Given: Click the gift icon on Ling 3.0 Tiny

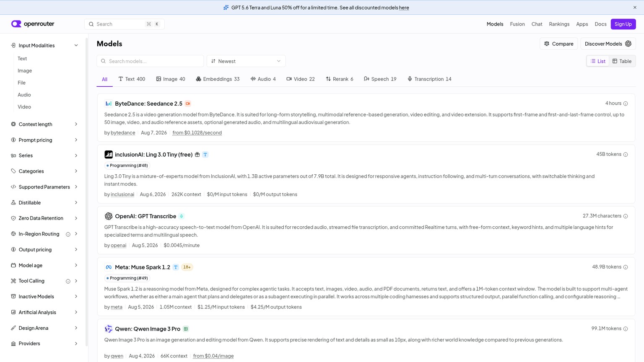Looking at the screenshot, I should click(x=197, y=155).
